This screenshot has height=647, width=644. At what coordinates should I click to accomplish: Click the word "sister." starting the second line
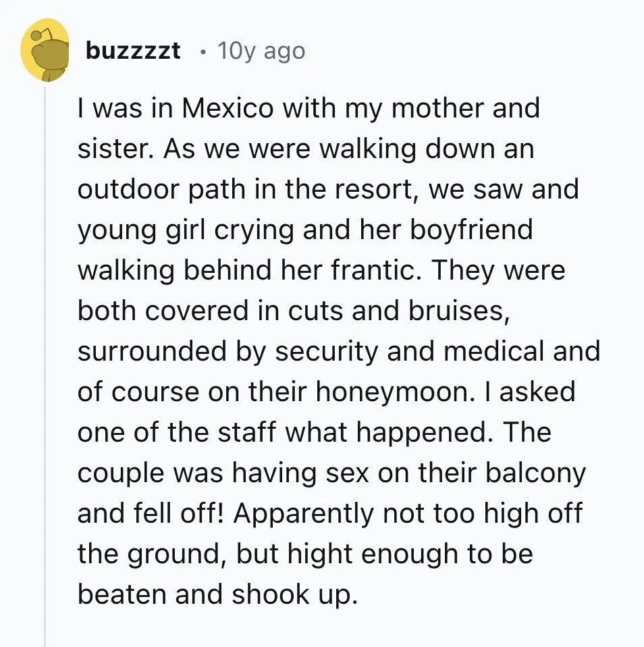point(115,149)
